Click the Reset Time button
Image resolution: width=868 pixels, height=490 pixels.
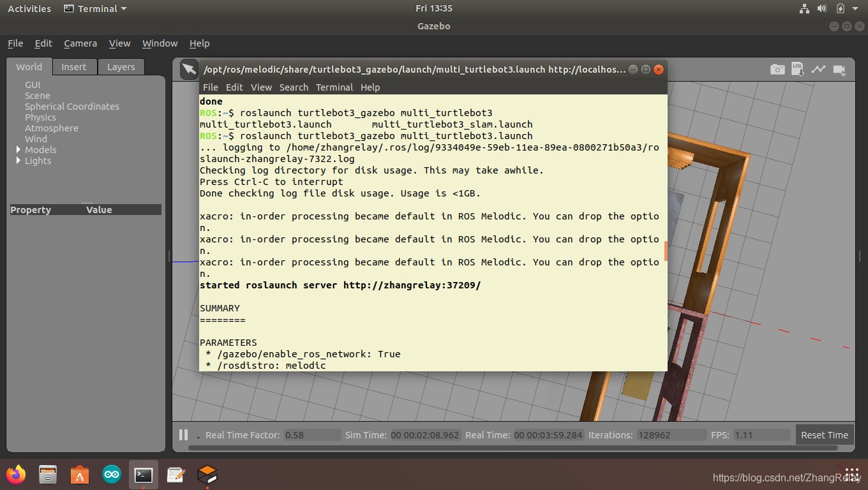[x=825, y=434]
